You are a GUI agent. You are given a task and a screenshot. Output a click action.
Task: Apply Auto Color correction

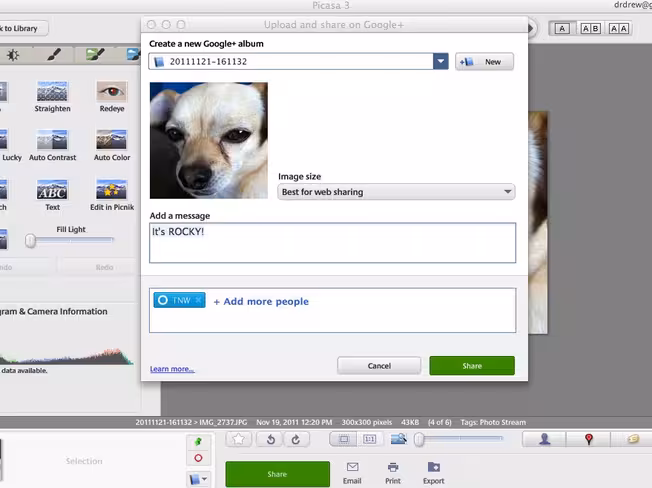click(111, 145)
